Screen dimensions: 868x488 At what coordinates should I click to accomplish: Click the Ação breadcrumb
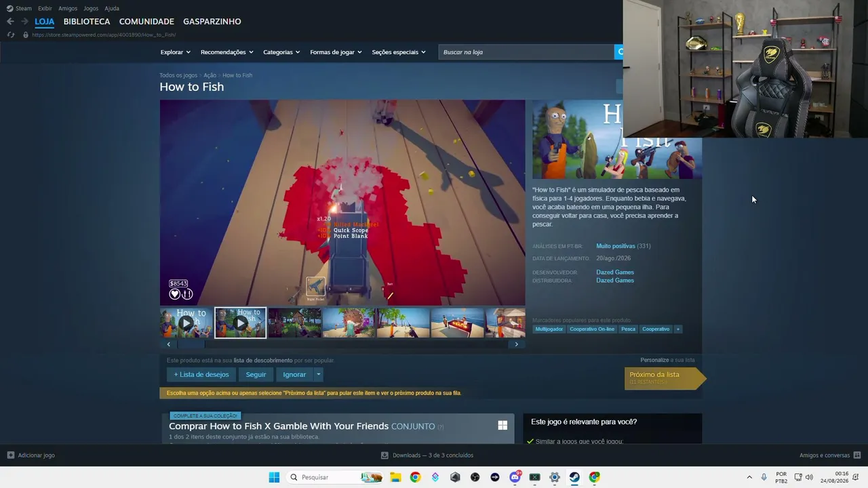210,75
